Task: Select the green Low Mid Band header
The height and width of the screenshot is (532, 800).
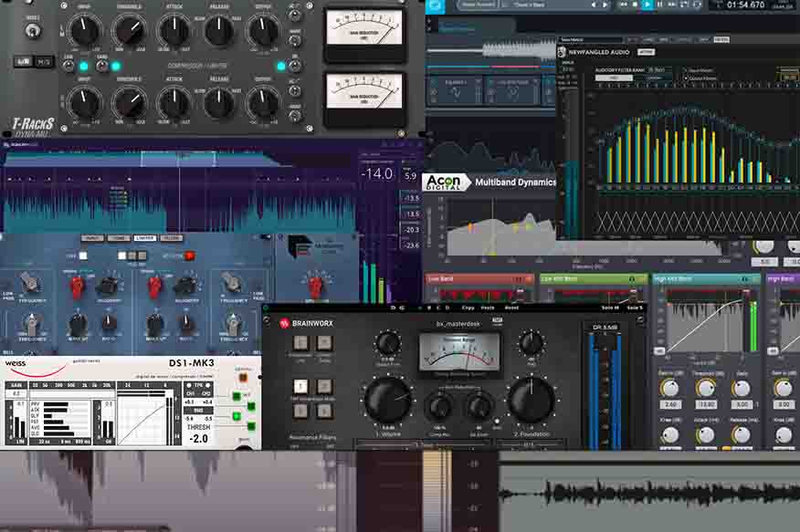Action: click(594, 278)
